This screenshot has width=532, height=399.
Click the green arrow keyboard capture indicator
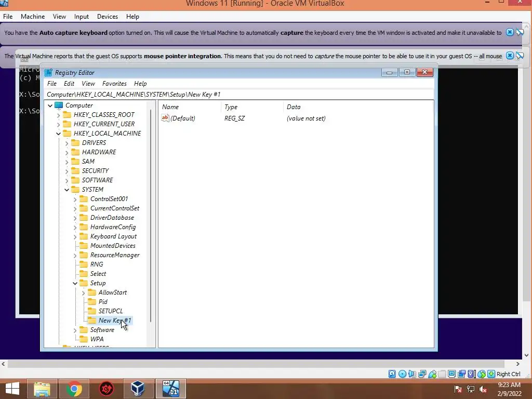491,374
